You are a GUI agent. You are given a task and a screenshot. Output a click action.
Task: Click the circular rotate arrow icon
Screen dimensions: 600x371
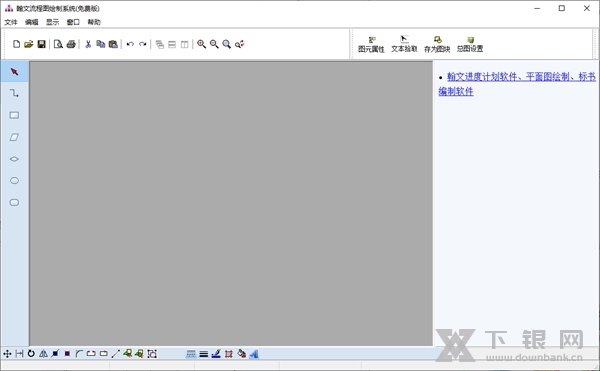coord(31,354)
